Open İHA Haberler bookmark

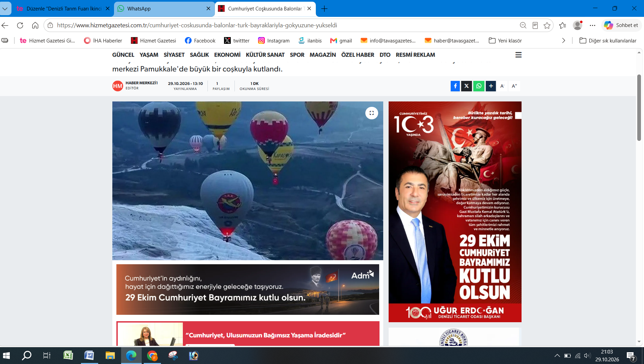click(103, 40)
